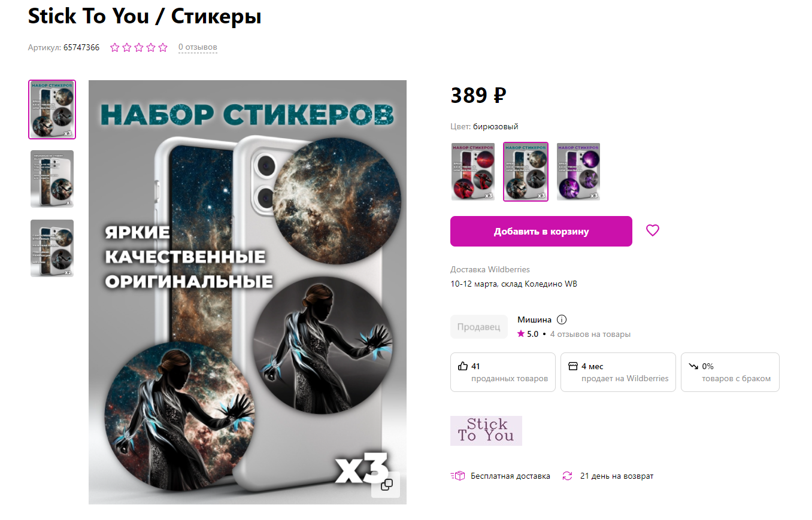Add product to favorites with heart icon
The width and height of the screenshot is (812, 520).
pos(652,230)
